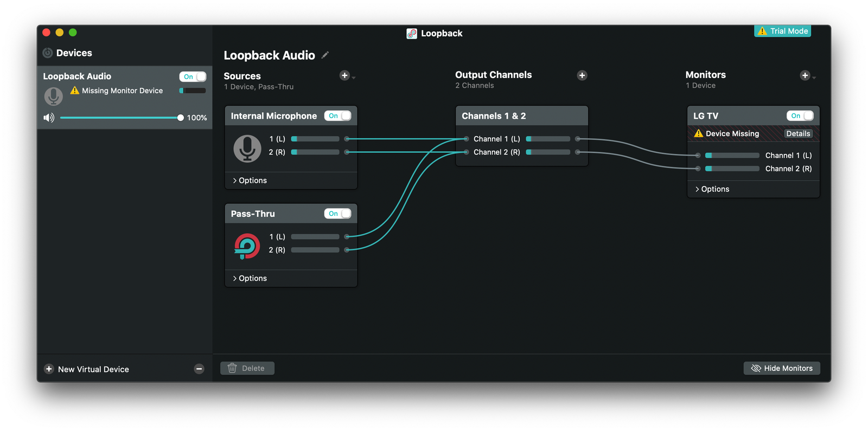Click the Missing Monitor Device warning icon
Viewport: 868px width, 431px height.
(x=75, y=91)
